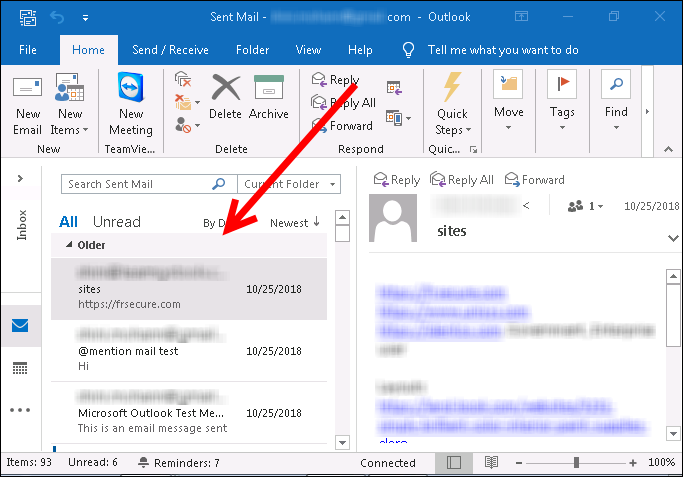Viewport: 683px width, 477px height.
Task: Show All messages filter
Action: (x=68, y=222)
